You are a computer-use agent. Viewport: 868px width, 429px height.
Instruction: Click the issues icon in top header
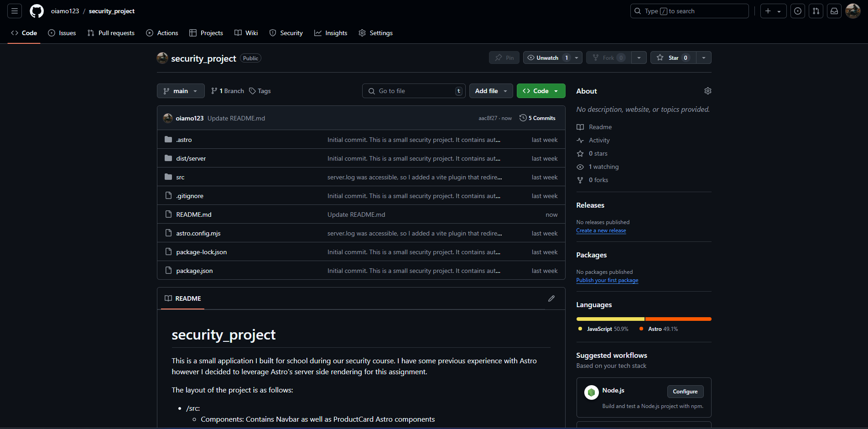[798, 11]
